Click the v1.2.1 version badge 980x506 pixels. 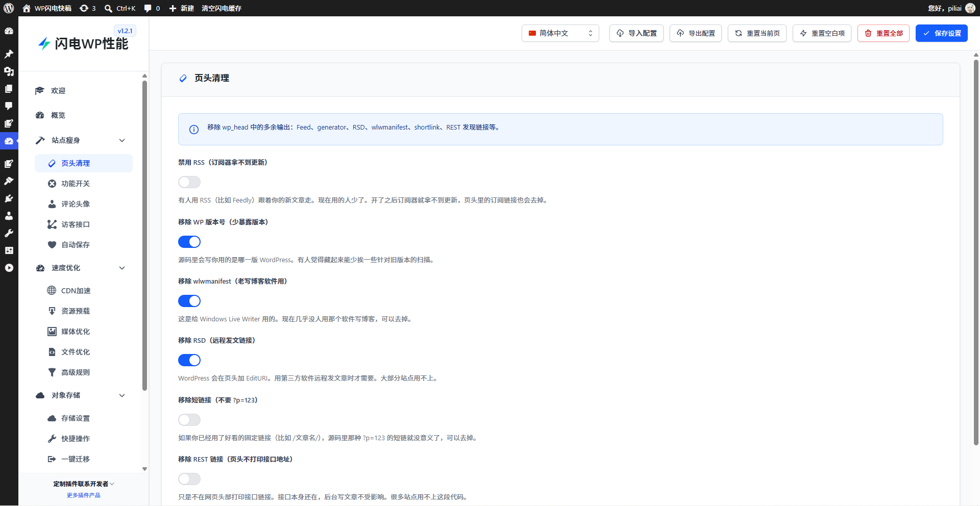(x=125, y=31)
